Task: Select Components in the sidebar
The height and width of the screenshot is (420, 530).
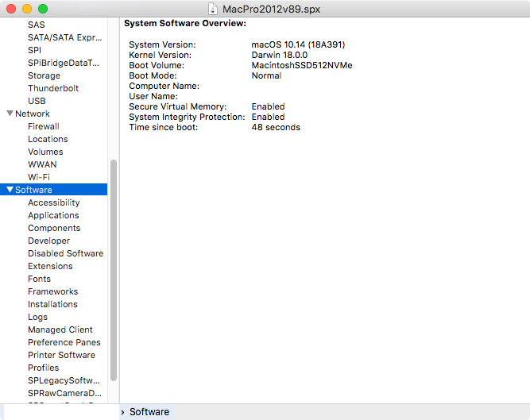Action: tap(54, 228)
